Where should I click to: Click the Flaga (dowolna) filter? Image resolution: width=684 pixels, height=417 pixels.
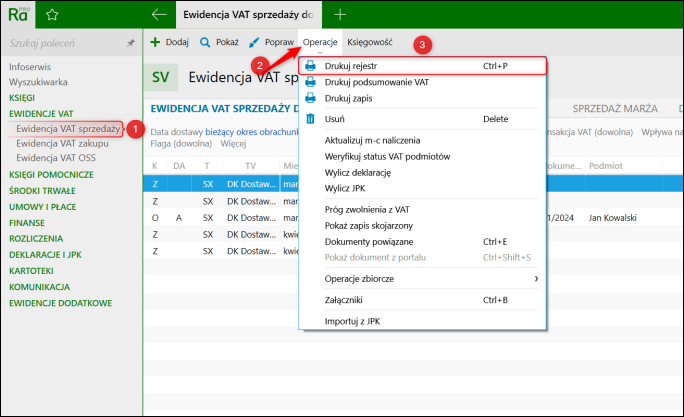181,144
